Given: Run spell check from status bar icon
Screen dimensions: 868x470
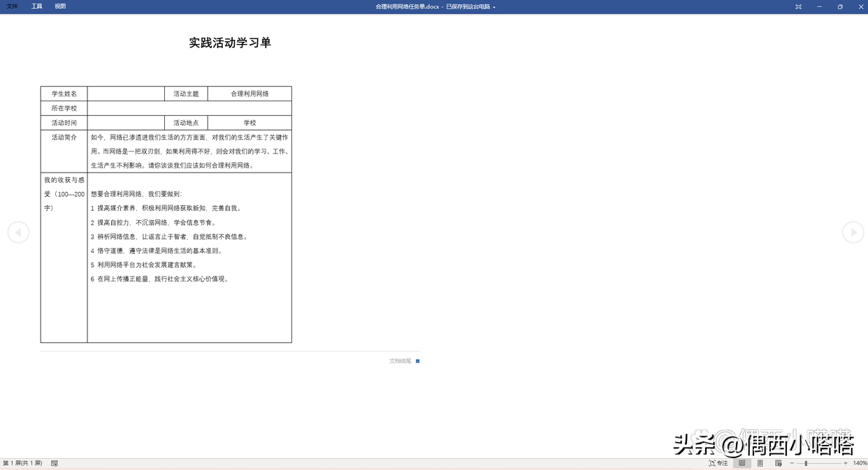Looking at the screenshot, I should pos(55,463).
